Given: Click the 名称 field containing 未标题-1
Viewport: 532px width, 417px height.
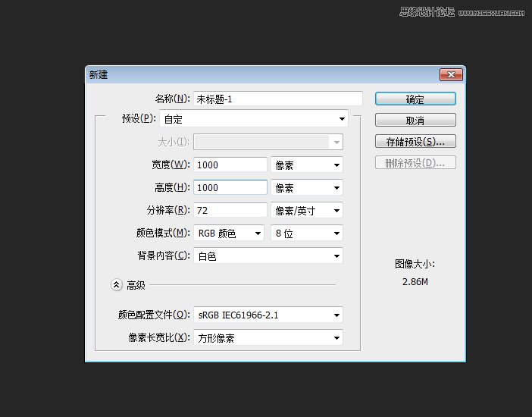Looking at the screenshot, I should coord(278,99).
